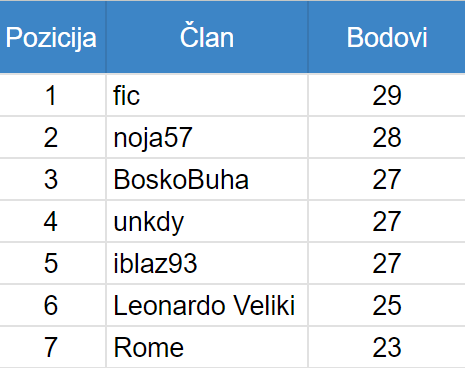465x368 pixels.
Task: Click BoskoBuha's score of 27
Action: click(387, 179)
